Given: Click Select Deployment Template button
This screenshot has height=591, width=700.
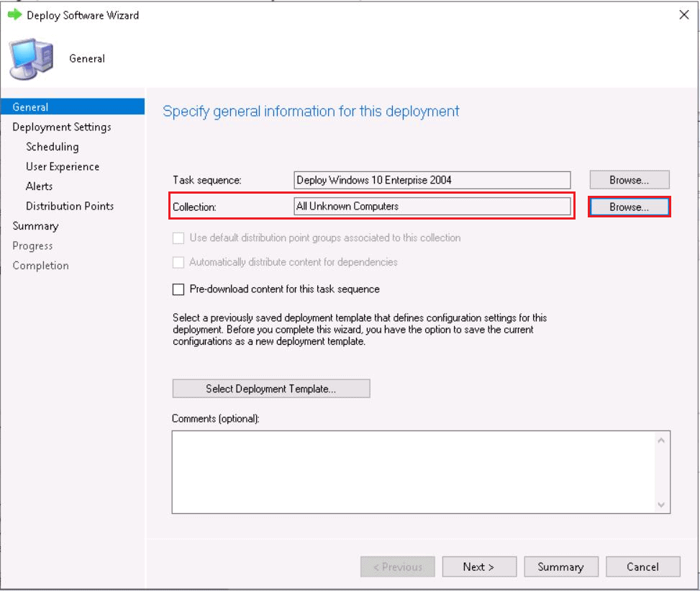Looking at the screenshot, I should coord(271,389).
